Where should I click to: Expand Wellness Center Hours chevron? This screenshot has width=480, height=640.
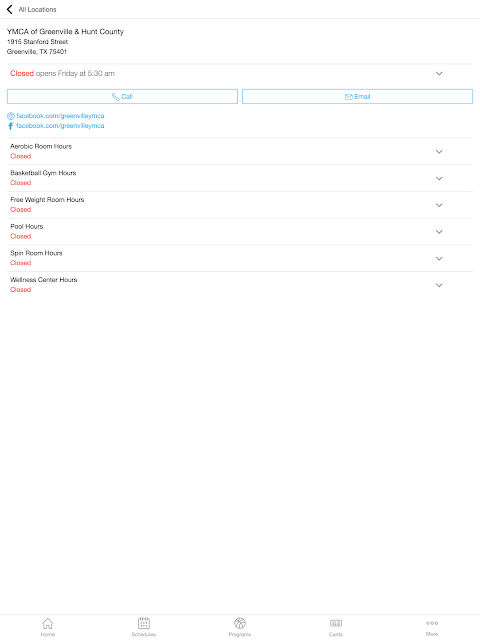click(x=439, y=285)
